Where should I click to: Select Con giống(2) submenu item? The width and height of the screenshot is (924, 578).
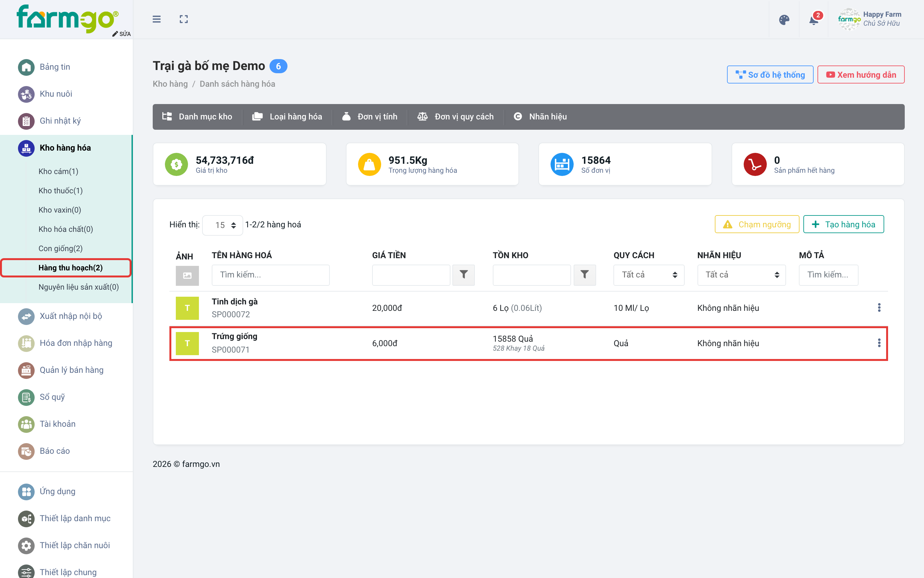point(61,249)
